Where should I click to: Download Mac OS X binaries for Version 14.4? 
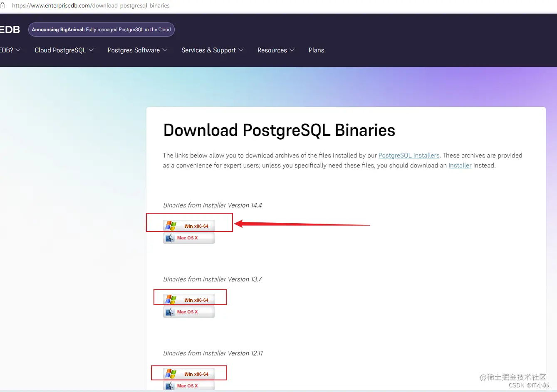point(189,238)
